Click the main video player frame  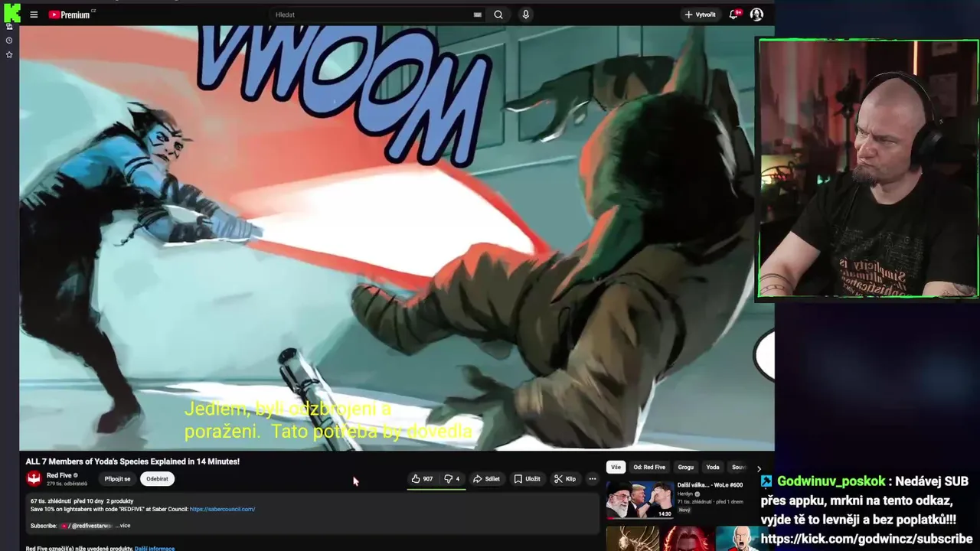pyautogui.click(x=397, y=238)
